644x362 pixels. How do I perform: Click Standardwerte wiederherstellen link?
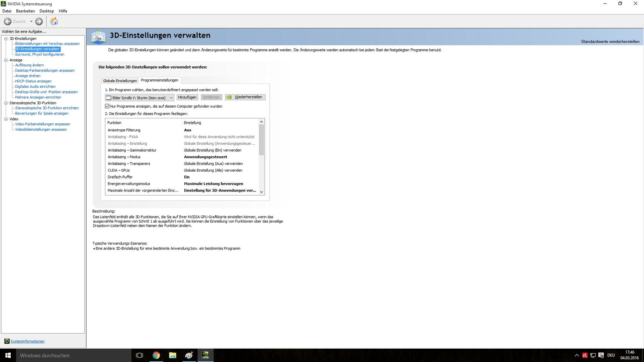pos(610,41)
